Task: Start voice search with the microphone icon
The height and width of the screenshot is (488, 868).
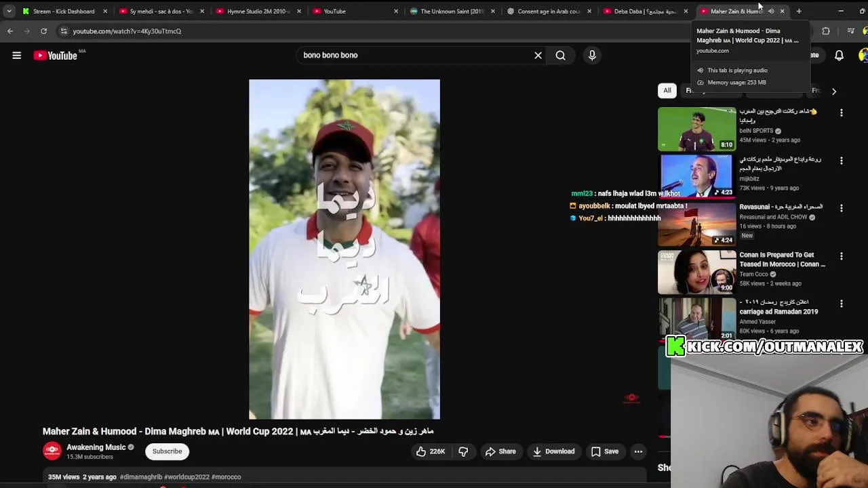Action: [x=592, y=56]
